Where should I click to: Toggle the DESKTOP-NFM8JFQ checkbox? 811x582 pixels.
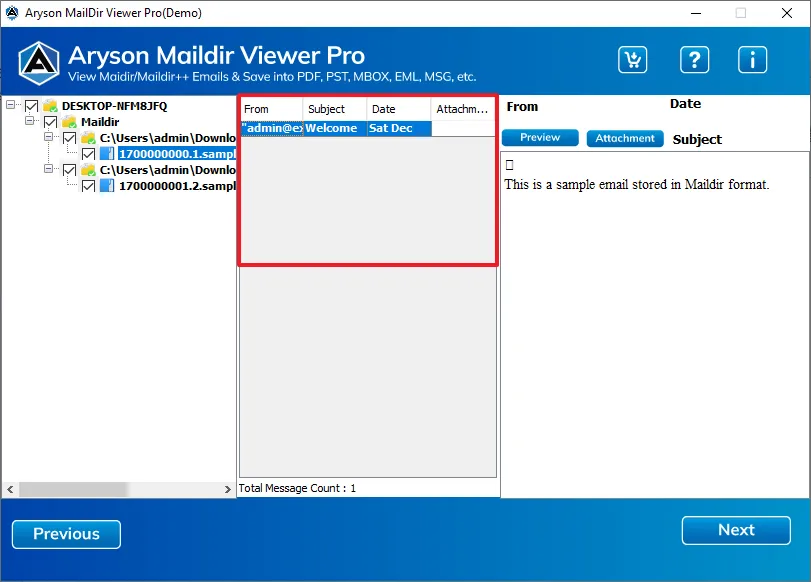(32, 106)
